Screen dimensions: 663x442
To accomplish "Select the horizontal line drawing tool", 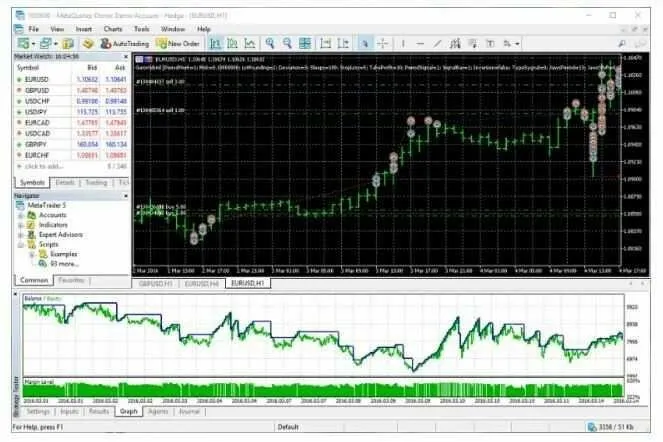I will 420,43.
